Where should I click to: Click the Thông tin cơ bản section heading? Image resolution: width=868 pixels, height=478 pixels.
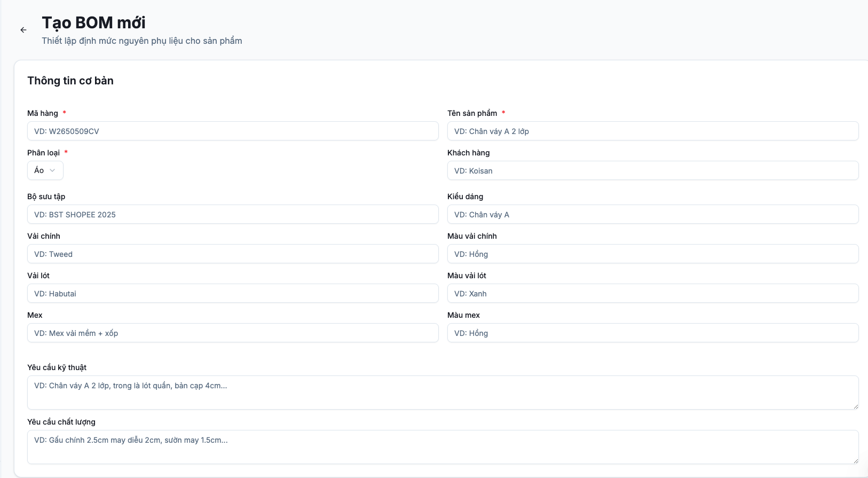click(x=70, y=81)
